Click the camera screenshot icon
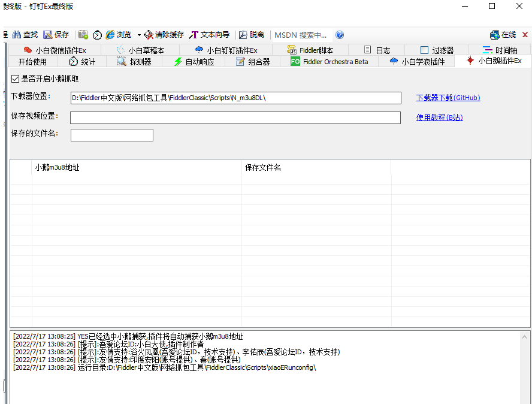 click(83, 35)
